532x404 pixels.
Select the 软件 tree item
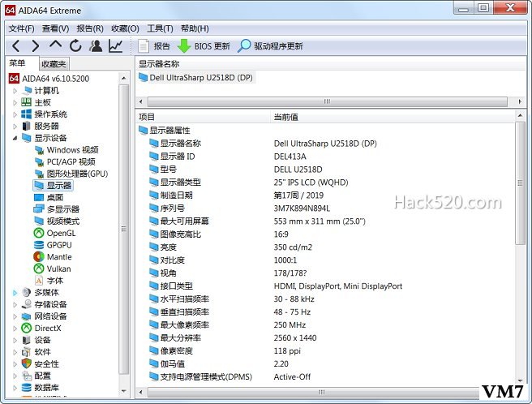pyautogui.click(x=36, y=352)
